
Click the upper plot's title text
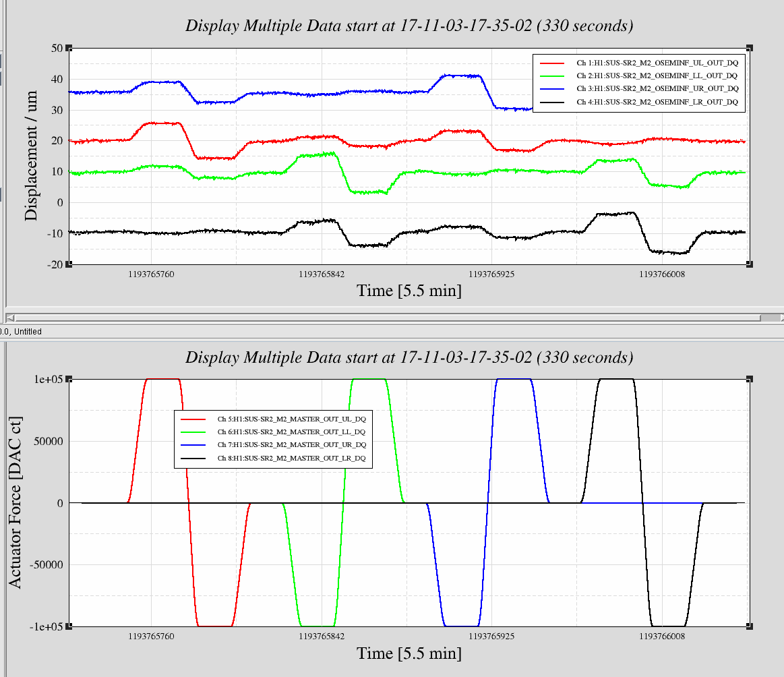pyautogui.click(x=409, y=26)
